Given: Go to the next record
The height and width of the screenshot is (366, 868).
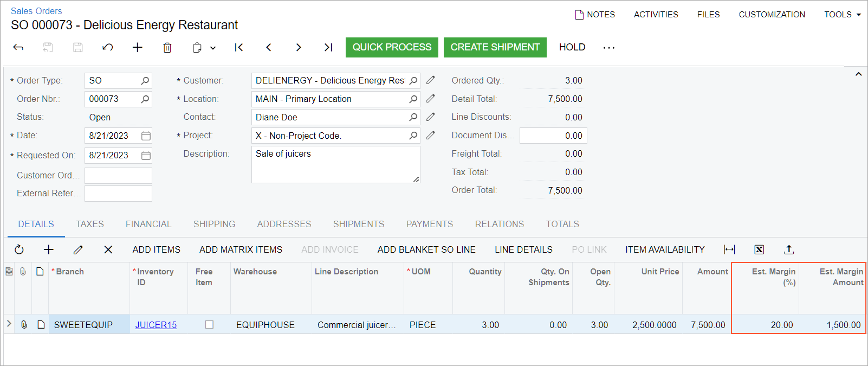Looking at the screenshot, I should tap(299, 47).
